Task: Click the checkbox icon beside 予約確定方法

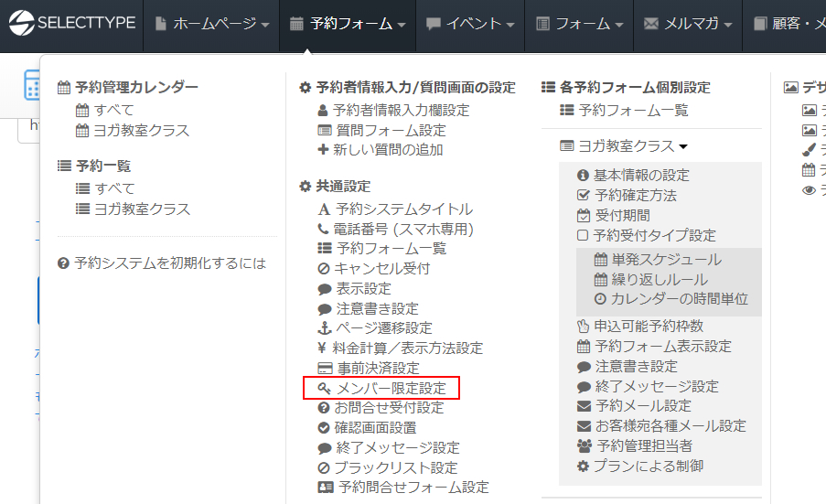Action: tap(584, 195)
